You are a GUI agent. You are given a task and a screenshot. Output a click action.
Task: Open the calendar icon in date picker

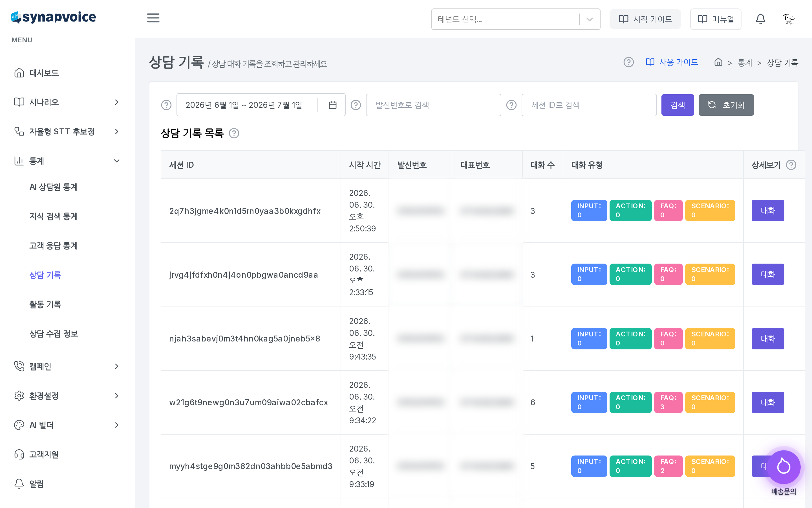pos(332,105)
